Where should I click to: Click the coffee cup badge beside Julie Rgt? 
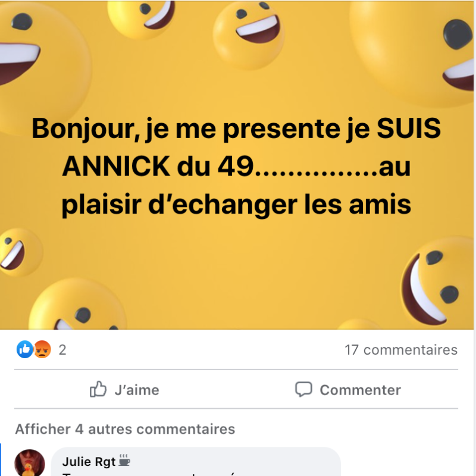[124, 460]
